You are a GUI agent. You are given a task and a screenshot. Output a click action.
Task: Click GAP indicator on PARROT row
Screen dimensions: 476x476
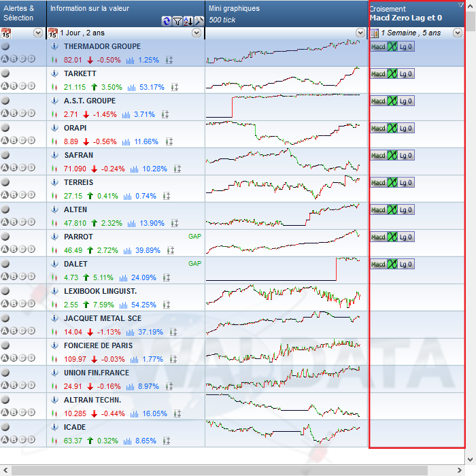pos(194,237)
